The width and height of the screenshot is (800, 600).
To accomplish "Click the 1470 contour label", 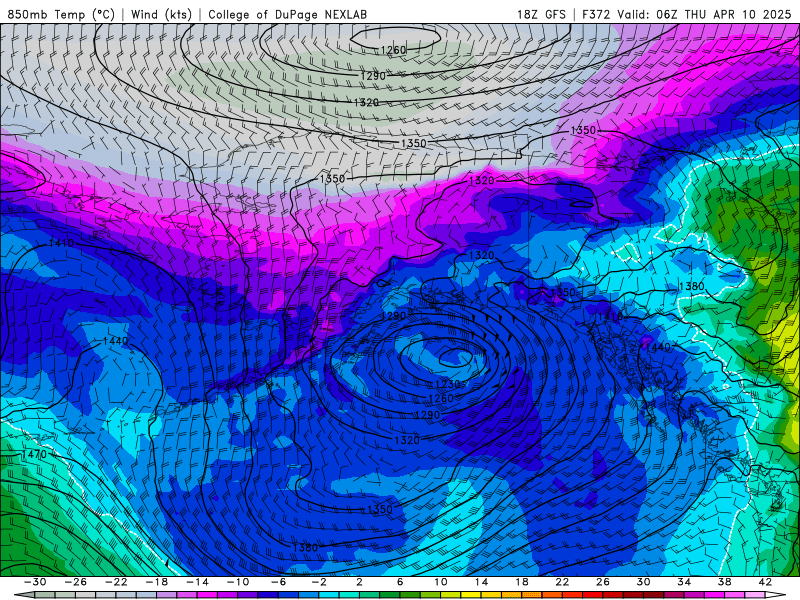I will (34, 454).
